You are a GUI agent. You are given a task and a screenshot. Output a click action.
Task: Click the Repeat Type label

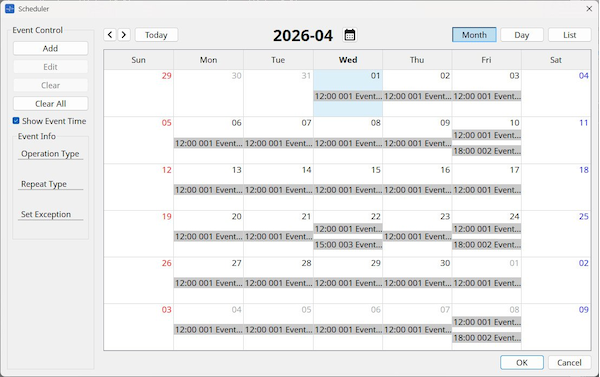tap(44, 184)
